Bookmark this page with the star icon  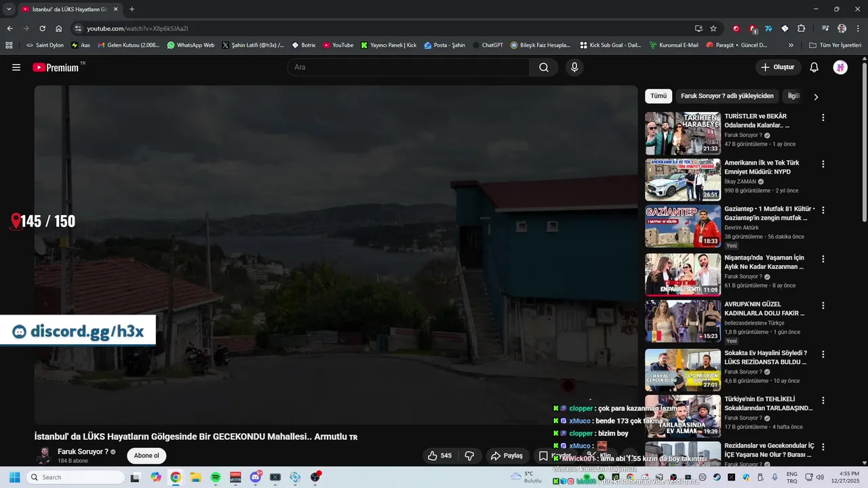coord(713,28)
